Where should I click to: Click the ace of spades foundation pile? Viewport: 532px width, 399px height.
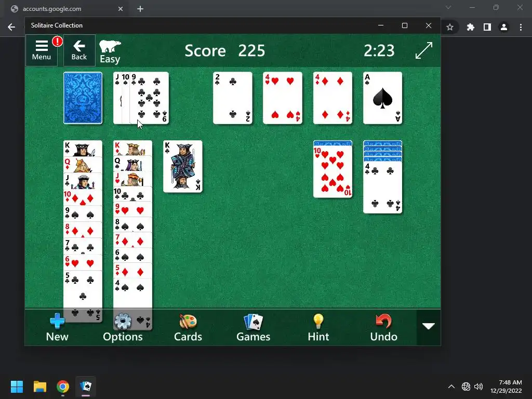[x=383, y=98]
